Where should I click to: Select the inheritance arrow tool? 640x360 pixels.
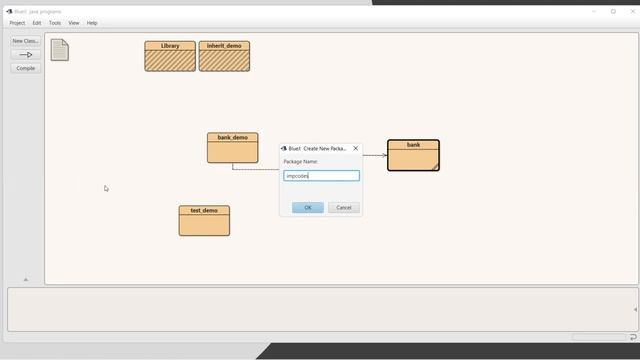click(25, 54)
